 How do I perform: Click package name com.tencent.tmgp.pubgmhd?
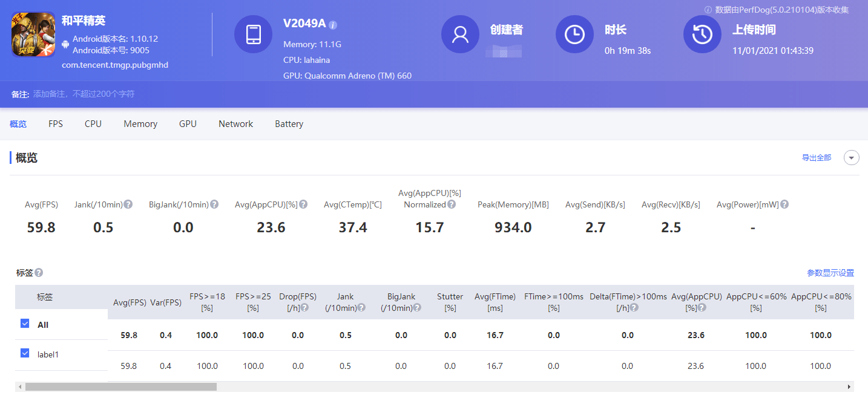tap(115, 65)
